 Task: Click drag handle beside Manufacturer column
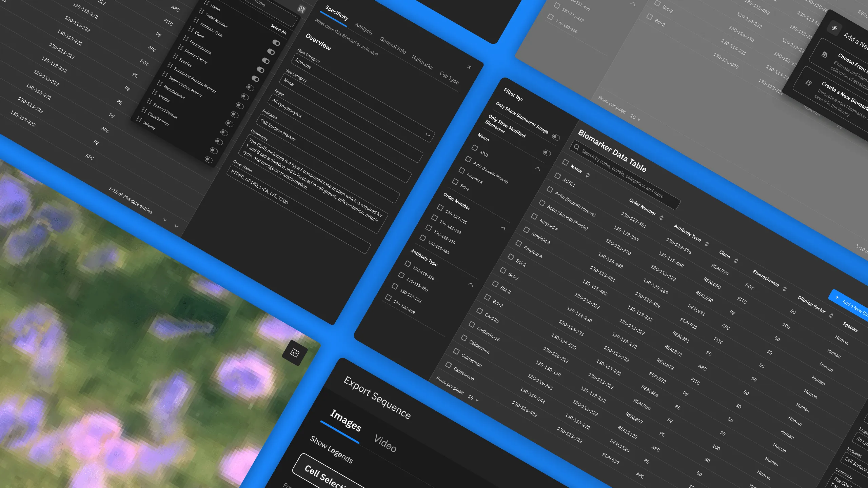click(160, 83)
